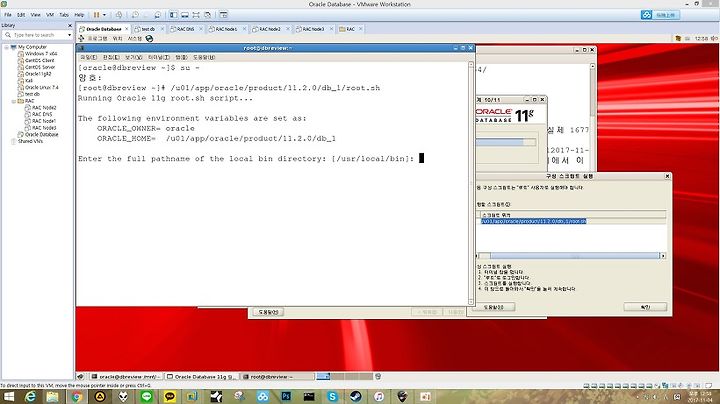Close the Library panel
Screen dimensions: 720x404
point(70,25)
